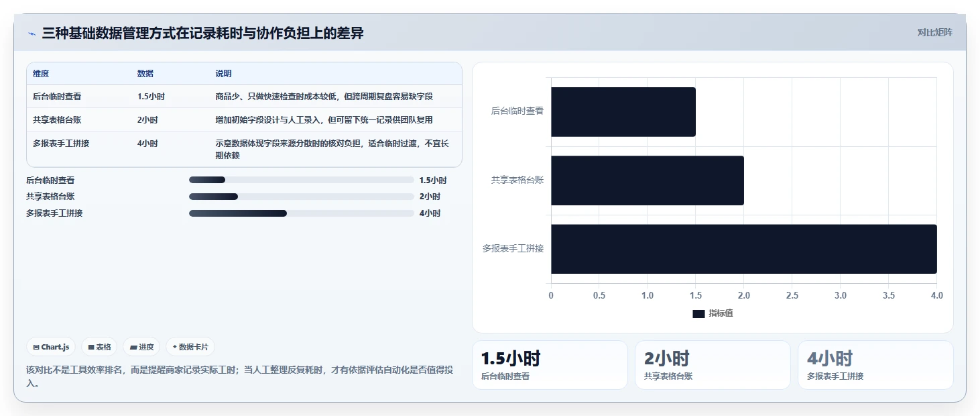Open the 4小时 data card

pyautogui.click(x=875, y=365)
